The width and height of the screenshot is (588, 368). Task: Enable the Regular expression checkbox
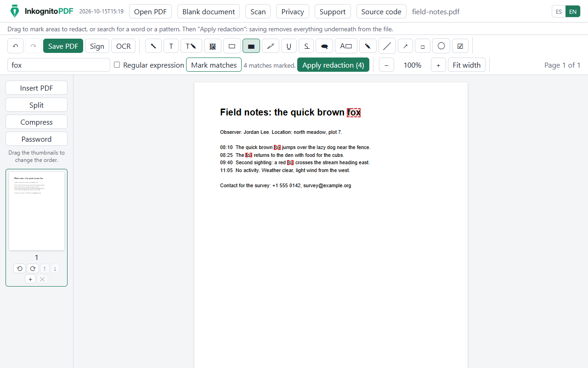[117, 65]
